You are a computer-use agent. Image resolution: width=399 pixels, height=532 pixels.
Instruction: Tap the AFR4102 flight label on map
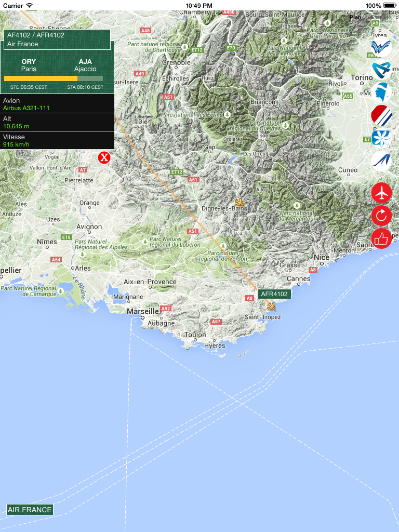(274, 294)
